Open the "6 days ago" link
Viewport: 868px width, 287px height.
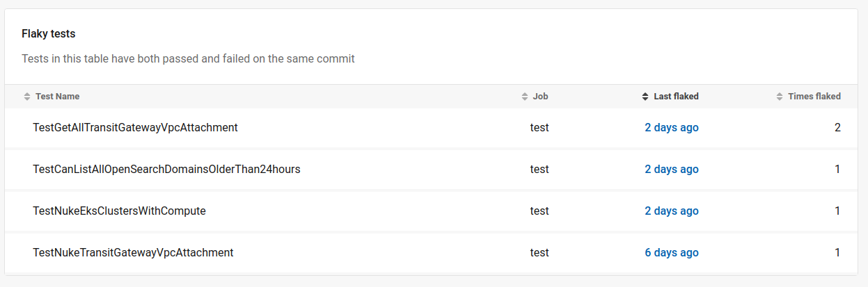[671, 253]
